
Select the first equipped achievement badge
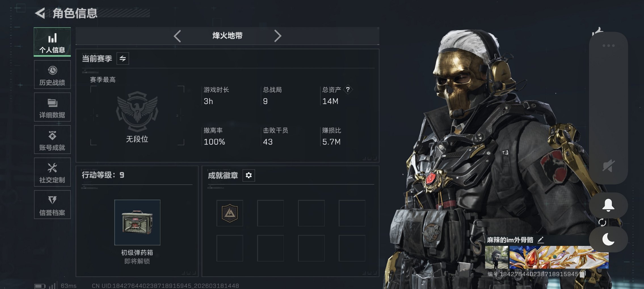(x=230, y=213)
